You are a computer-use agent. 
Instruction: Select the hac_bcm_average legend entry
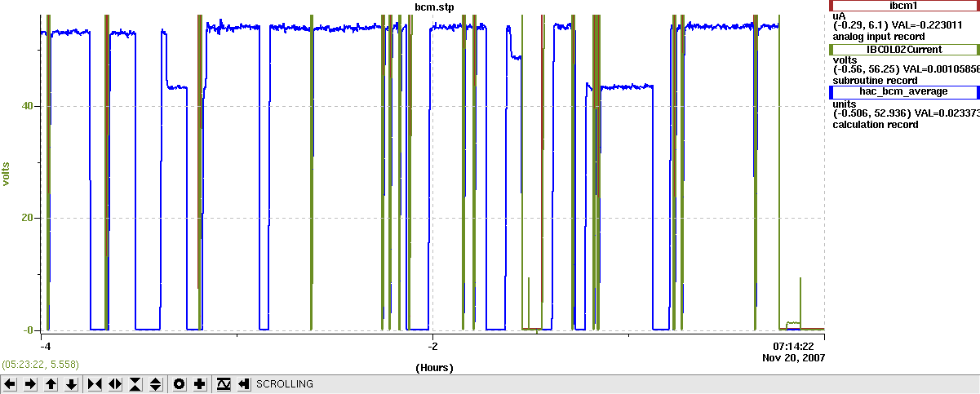click(x=902, y=91)
